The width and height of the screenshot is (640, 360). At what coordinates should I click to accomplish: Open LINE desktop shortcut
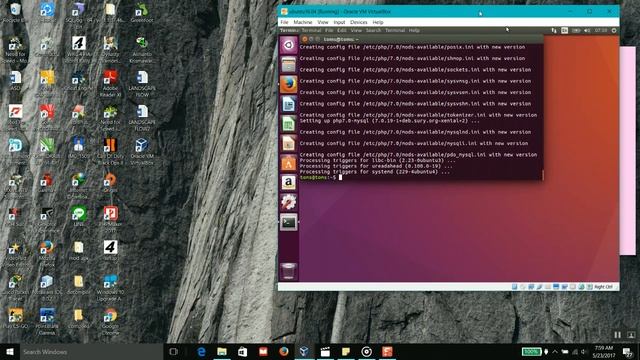click(78, 216)
